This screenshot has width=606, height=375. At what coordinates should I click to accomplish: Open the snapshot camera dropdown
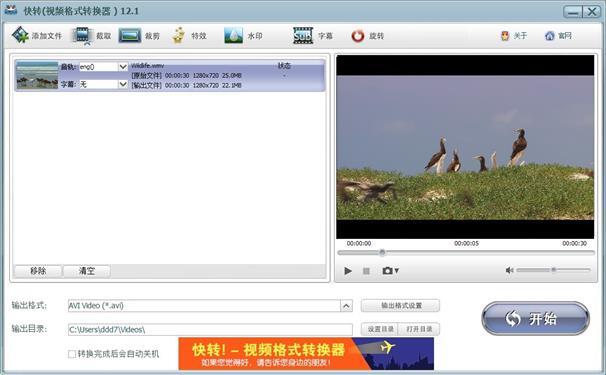click(390, 271)
